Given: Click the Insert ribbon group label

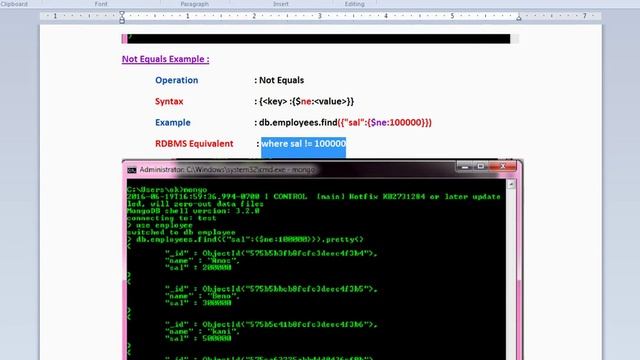Looking at the screenshot, I should [281, 4].
